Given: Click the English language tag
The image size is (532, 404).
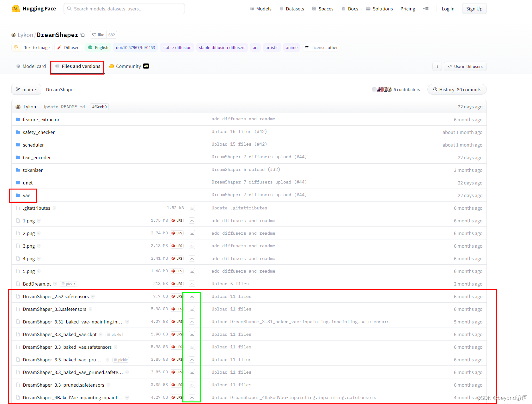Looking at the screenshot, I should [98, 47].
